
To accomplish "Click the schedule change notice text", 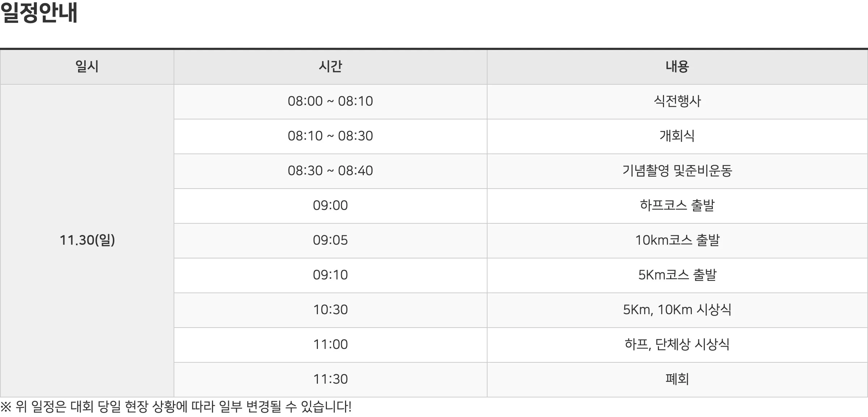I will (176, 407).
